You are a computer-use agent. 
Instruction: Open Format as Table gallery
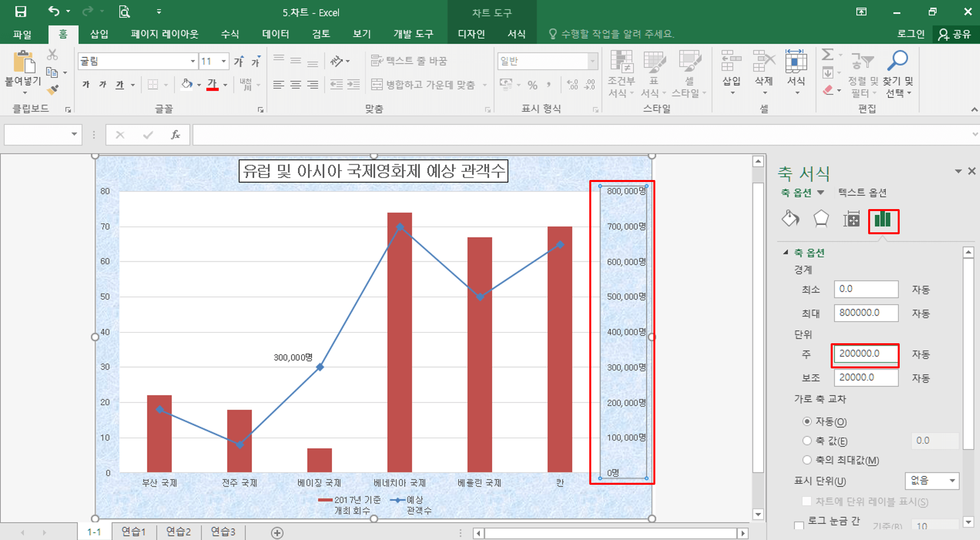pyautogui.click(x=653, y=74)
